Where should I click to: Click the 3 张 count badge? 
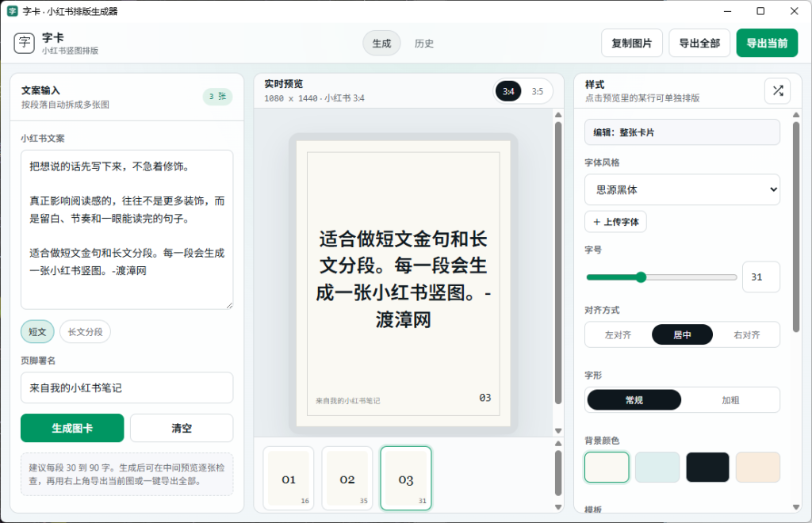(217, 96)
